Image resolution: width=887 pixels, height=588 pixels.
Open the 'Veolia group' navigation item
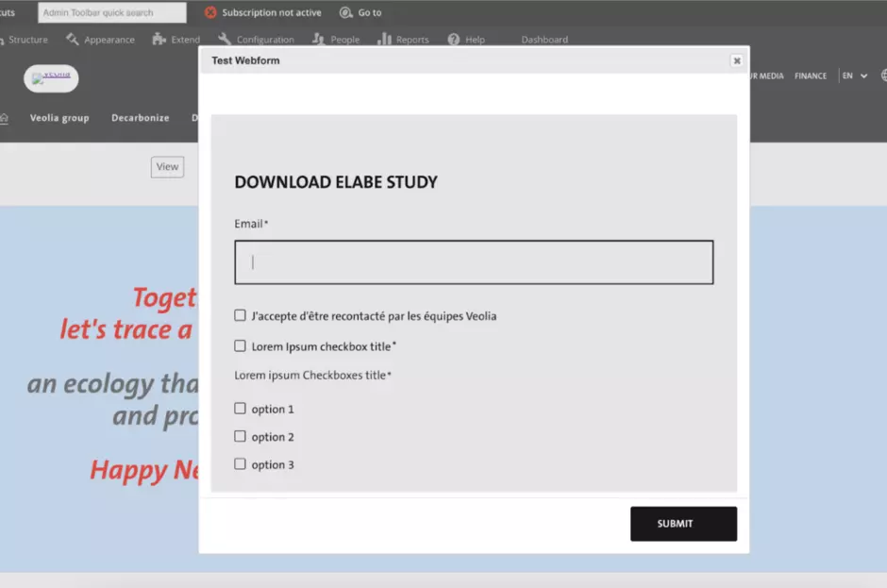click(x=59, y=117)
